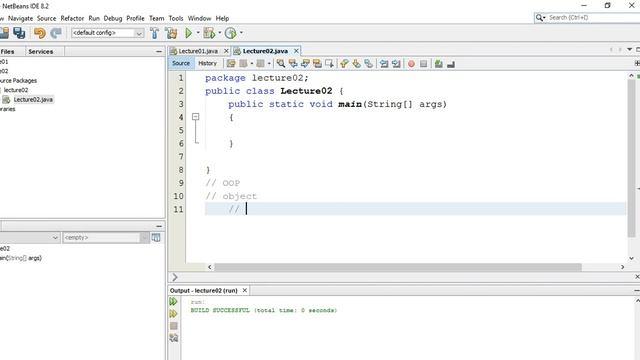Click the editor vertical scrollbar
The image size is (640, 360).
[x=631, y=158]
